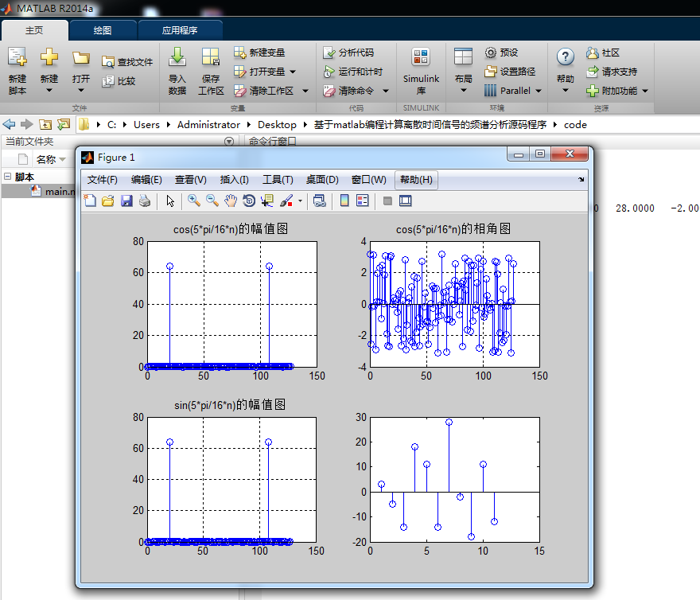Open the Desktop (桌面) menu in Figure 1
The image size is (700, 600).
pos(322,180)
